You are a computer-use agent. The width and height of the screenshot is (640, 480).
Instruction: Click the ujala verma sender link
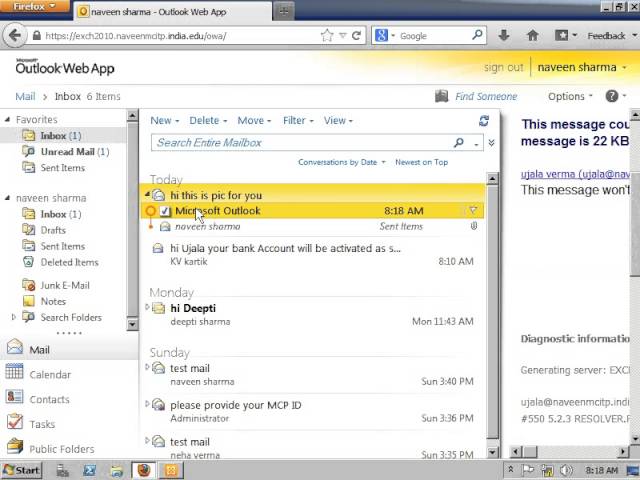tap(576, 174)
